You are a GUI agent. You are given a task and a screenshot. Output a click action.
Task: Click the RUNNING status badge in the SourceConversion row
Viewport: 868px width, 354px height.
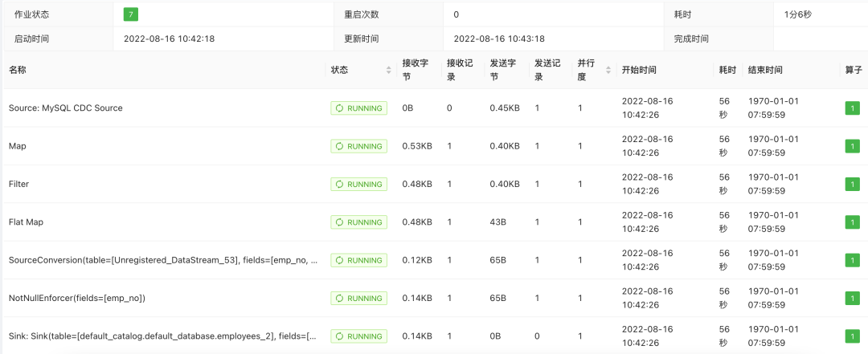point(358,260)
